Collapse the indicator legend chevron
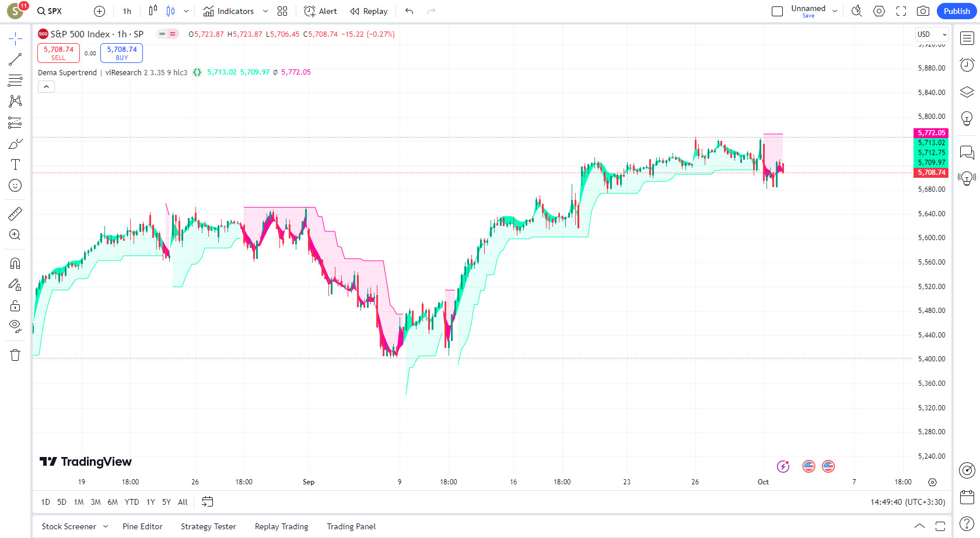The height and width of the screenshot is (538, 980). pos(46,87)
